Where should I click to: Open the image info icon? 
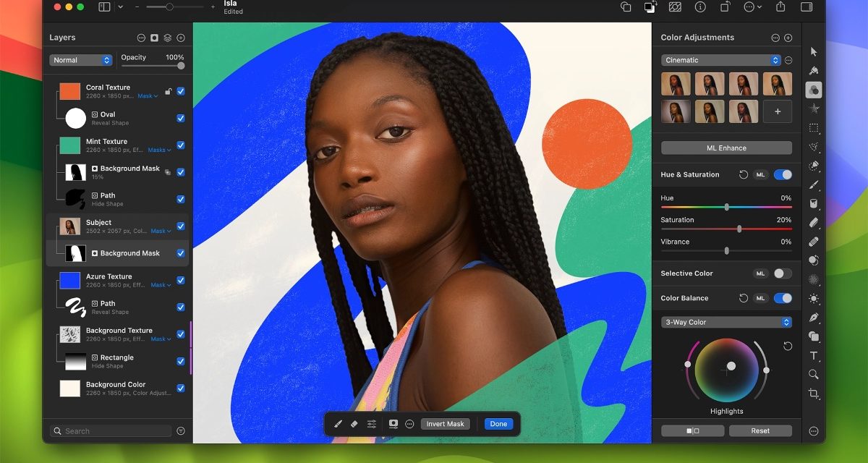pos(699,7)
